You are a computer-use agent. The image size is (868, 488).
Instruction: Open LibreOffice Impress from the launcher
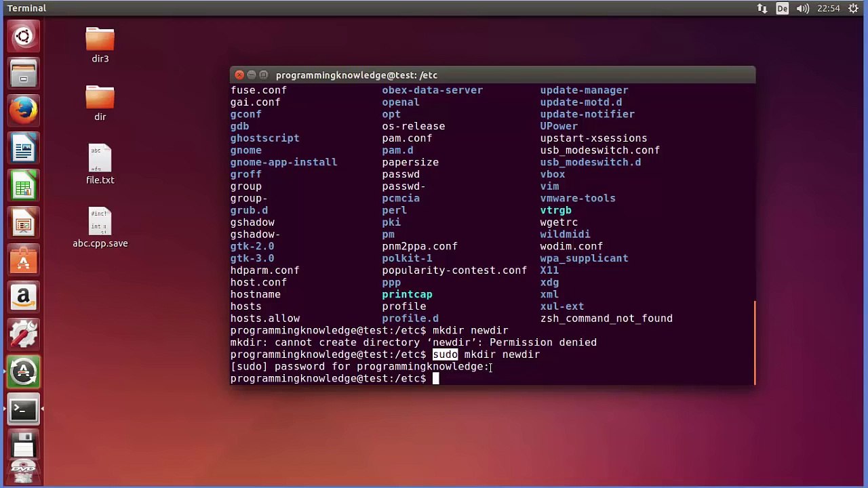[x=23, y=223]
